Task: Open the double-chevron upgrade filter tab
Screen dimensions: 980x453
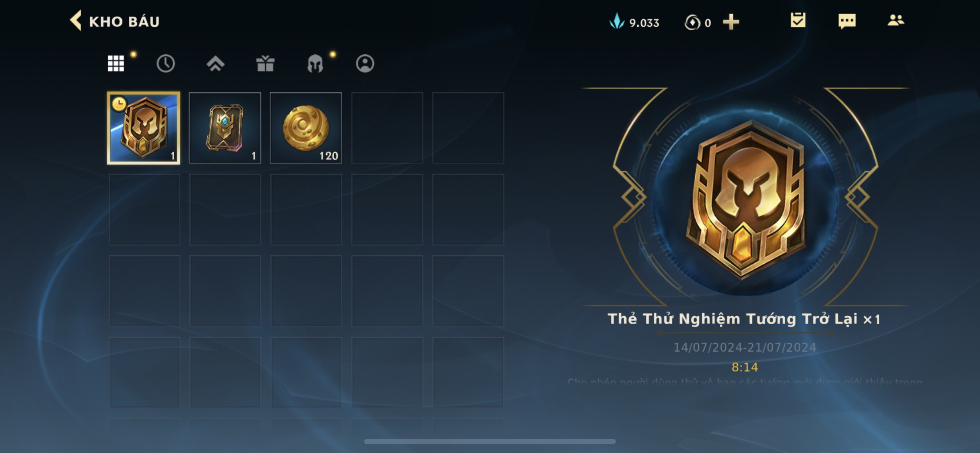Action: click(215, 63)
